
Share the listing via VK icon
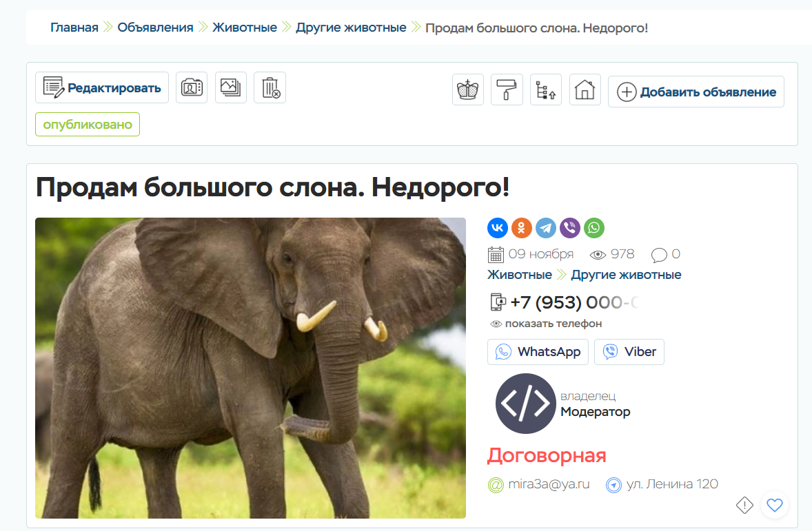coord(498,228)
